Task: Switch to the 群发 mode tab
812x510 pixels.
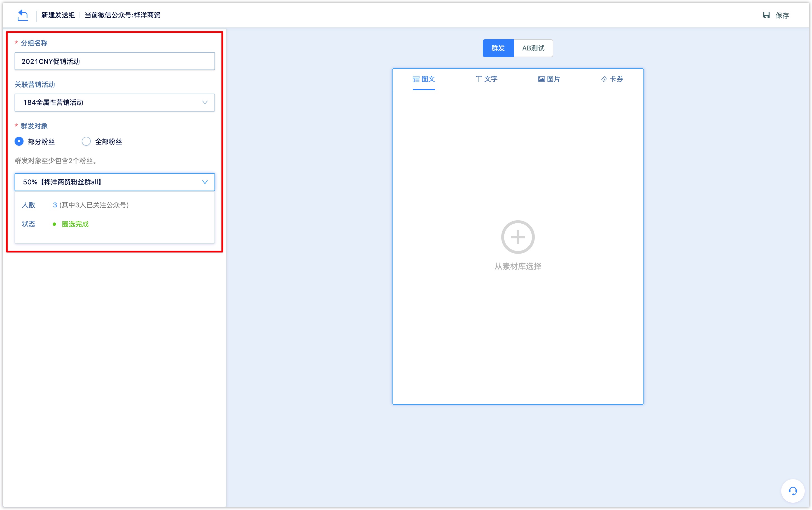Action: (x=498, y=48)
